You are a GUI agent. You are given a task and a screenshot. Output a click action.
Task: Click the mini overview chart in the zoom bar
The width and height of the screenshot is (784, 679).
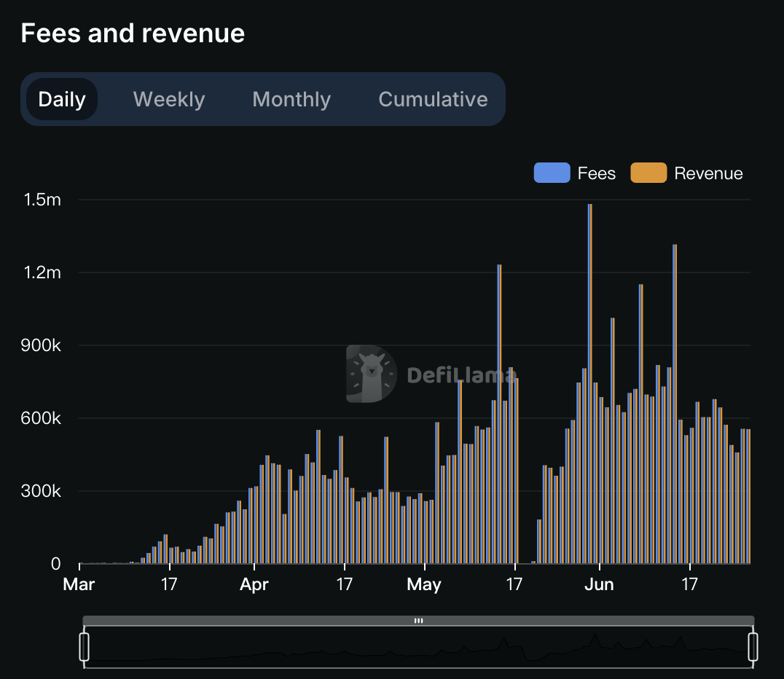click(x=419, y=648)
